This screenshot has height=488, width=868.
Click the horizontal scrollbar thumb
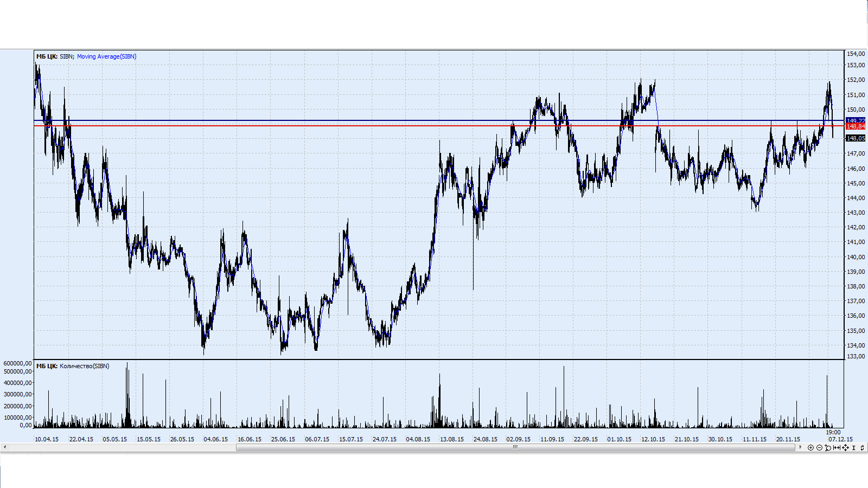coord(515,447)
